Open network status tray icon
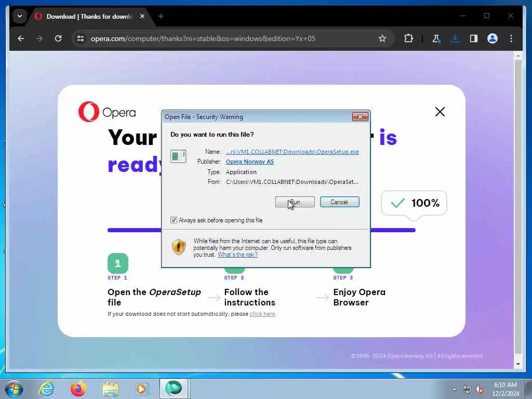 click(467, 390)
